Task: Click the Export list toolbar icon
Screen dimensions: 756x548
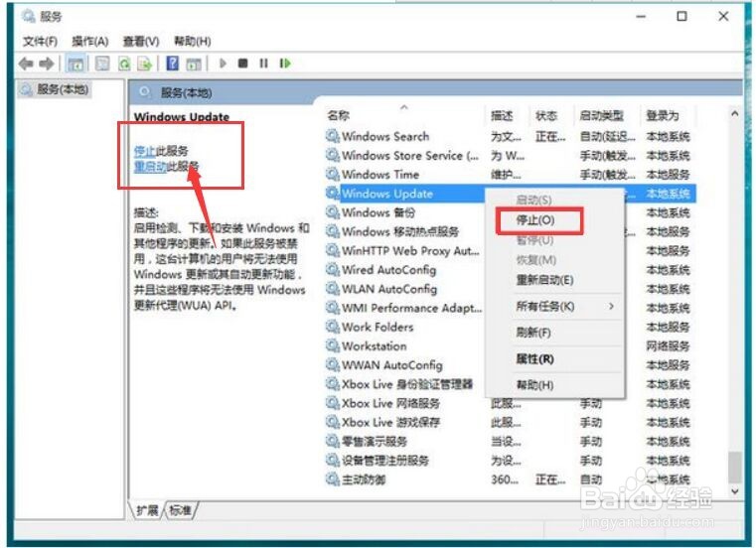Action: pos(145,64)
